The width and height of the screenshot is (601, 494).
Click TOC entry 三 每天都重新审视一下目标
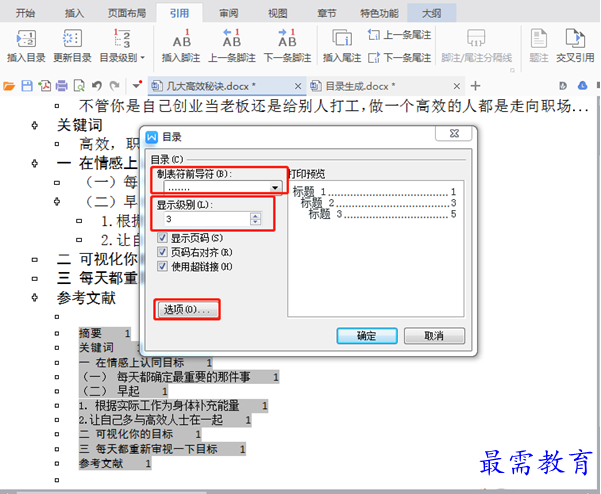point(162,449)
